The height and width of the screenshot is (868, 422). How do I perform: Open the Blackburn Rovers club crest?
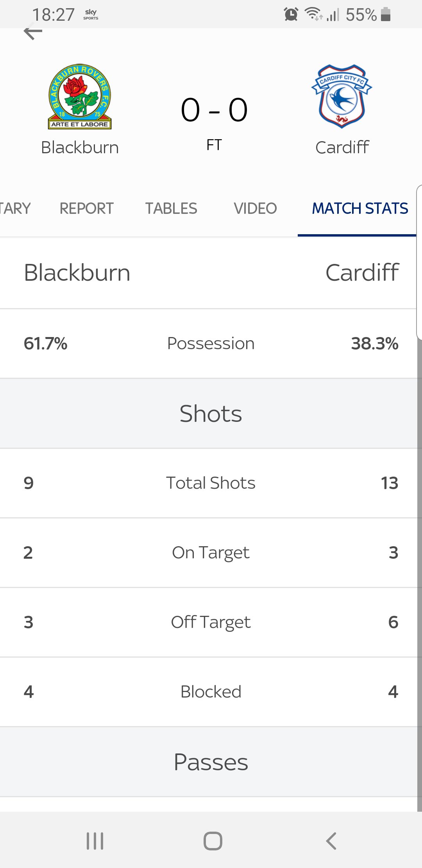point(80,97)
